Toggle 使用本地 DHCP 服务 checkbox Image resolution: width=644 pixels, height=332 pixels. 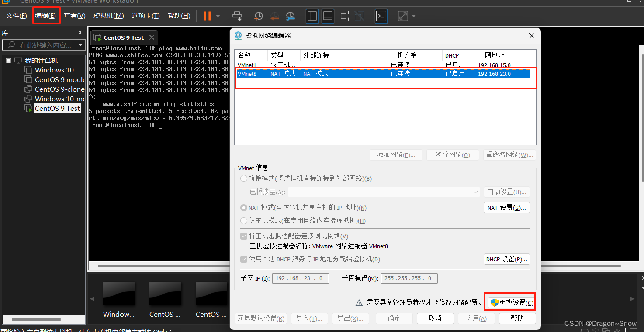click(244, 259)
